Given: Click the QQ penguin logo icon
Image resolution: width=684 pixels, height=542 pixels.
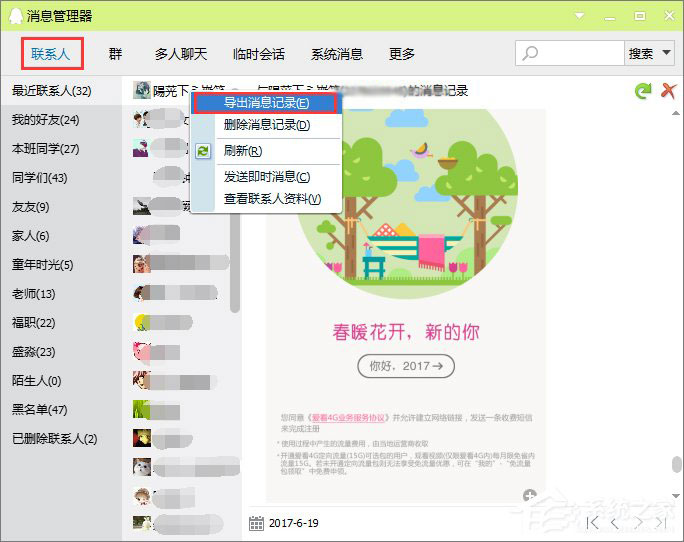Looking at the screenshot, I should (16, 16).
